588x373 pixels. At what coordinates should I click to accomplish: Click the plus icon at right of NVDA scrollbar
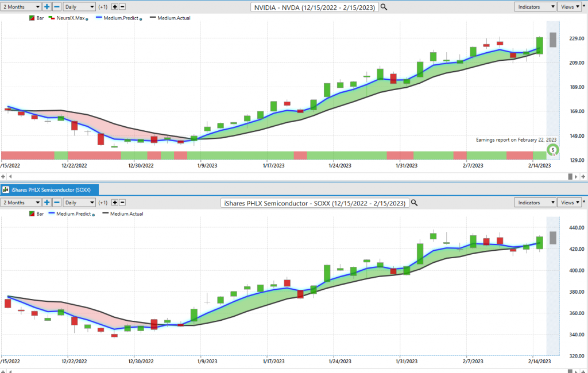point(583,177)
